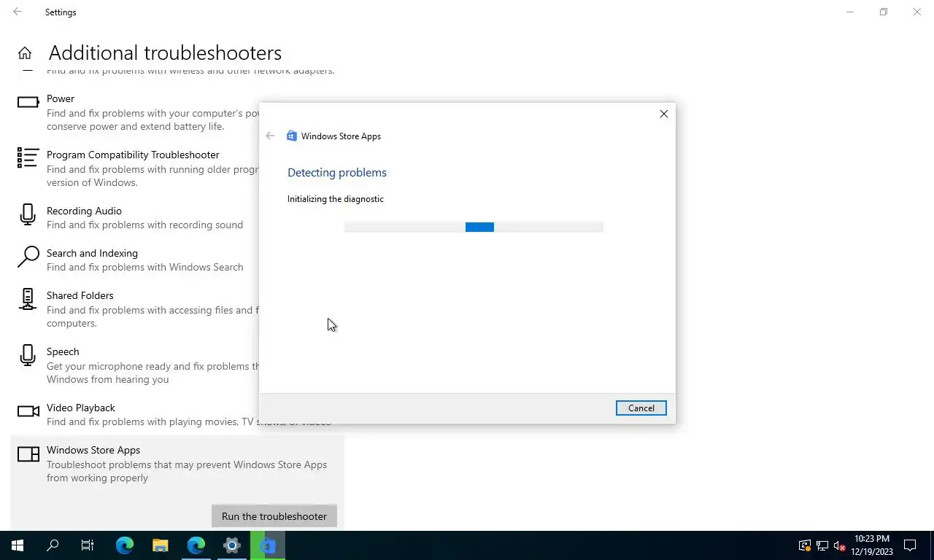Click the highlighted troubleshooter taskbar icon
The width and height of the screenshot is (934, 560).
268,545
